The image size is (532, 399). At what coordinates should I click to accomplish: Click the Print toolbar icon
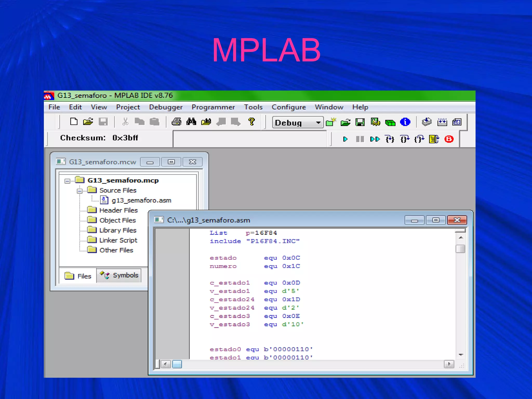(176, 122)
